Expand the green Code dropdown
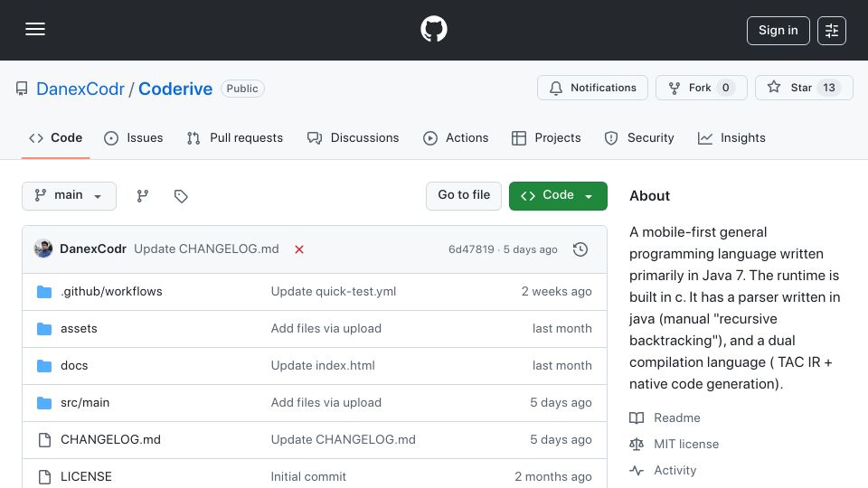 pyautogui.click(x=558, y=196)
